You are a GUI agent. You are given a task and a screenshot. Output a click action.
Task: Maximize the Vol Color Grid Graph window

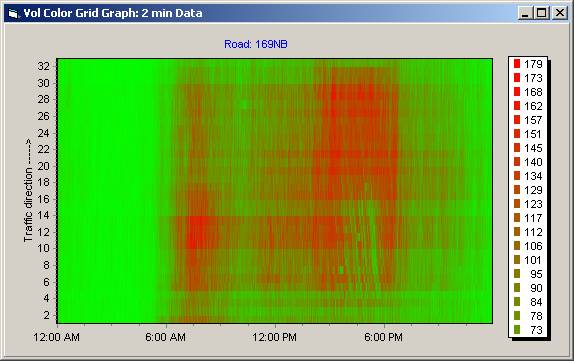(541, 13)
